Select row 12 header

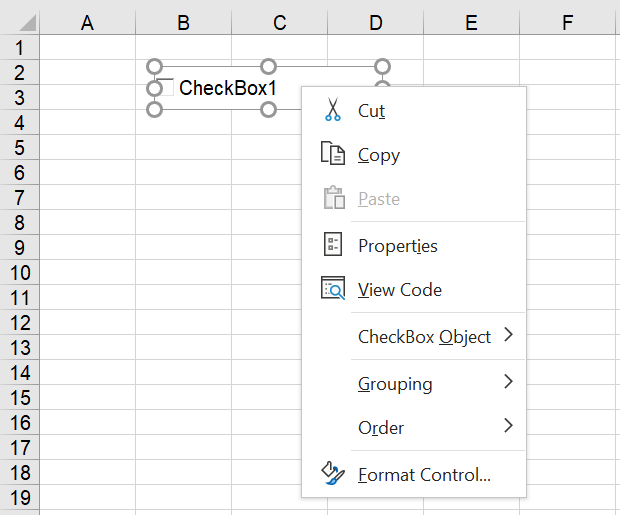(x=19, y=322)
